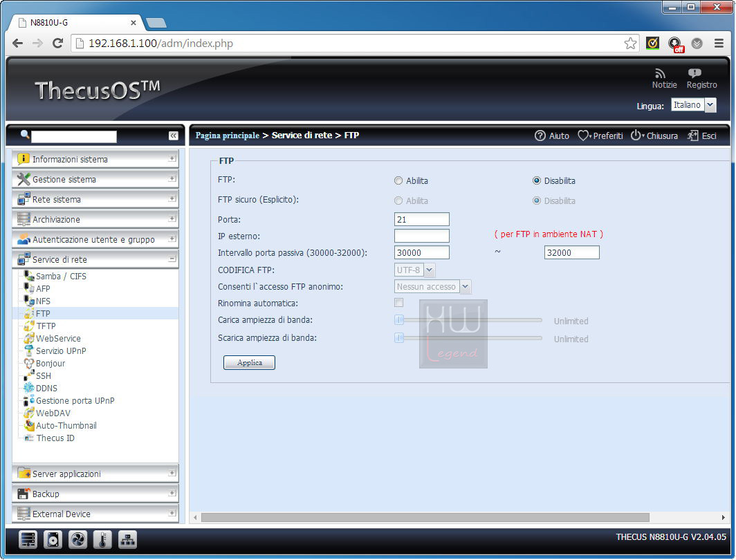Screen dimensions: 736x560
Task: Select the FTP Disabilita radio button
Action: (537, 180)
